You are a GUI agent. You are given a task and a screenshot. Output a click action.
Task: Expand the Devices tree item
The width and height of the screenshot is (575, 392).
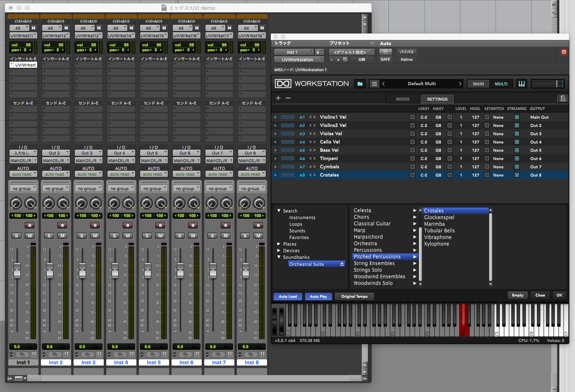coord(279,251)
